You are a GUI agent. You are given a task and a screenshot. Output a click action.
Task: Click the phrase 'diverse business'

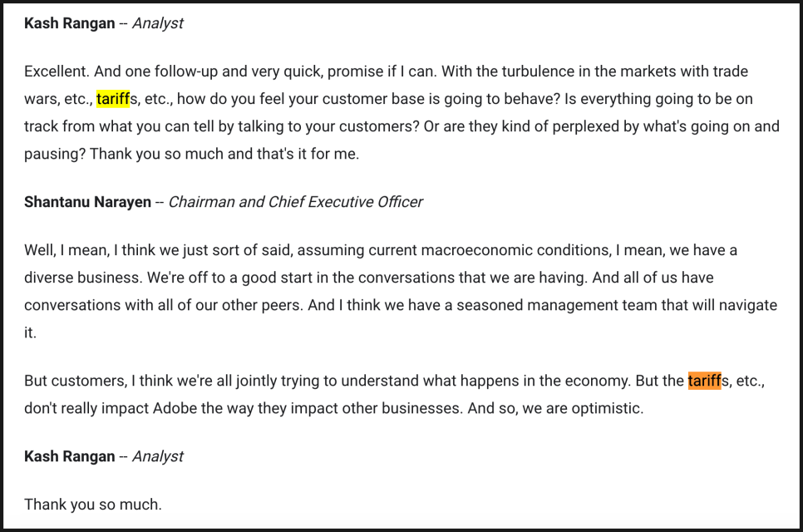pos(81,278)
